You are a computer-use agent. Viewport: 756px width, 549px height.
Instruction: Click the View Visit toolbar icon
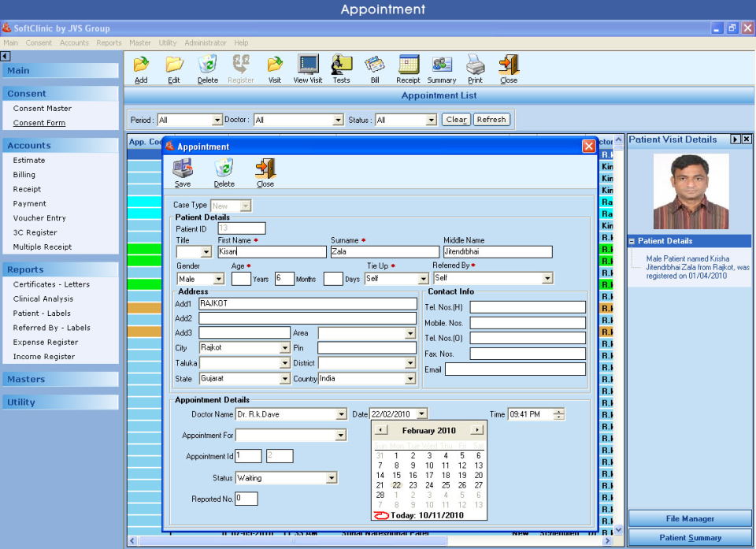tap(307, 68)
